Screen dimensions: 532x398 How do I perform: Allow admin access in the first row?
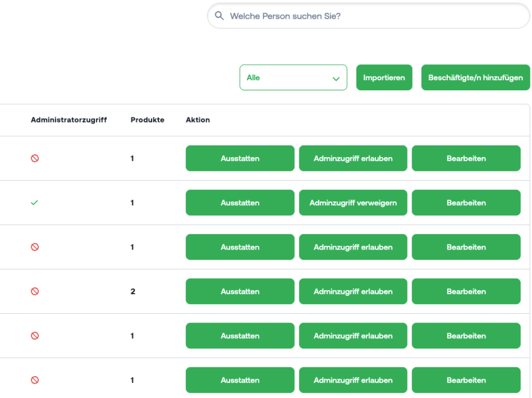pyautogui.click(x=353, y=158)
